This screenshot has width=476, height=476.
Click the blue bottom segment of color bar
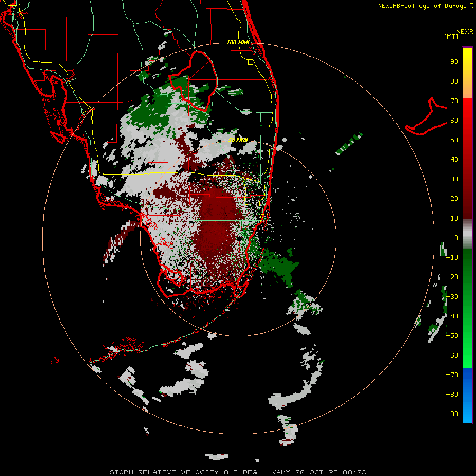click(467, 396)
